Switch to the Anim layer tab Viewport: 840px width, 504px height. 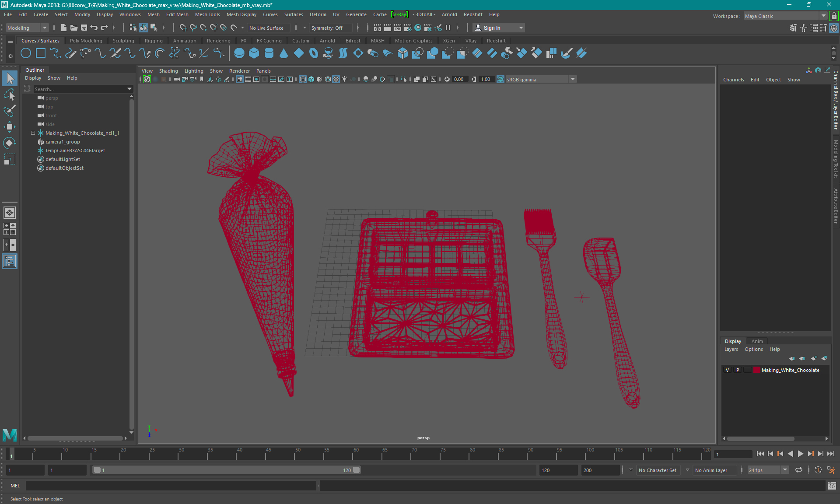tap(757, 341)
